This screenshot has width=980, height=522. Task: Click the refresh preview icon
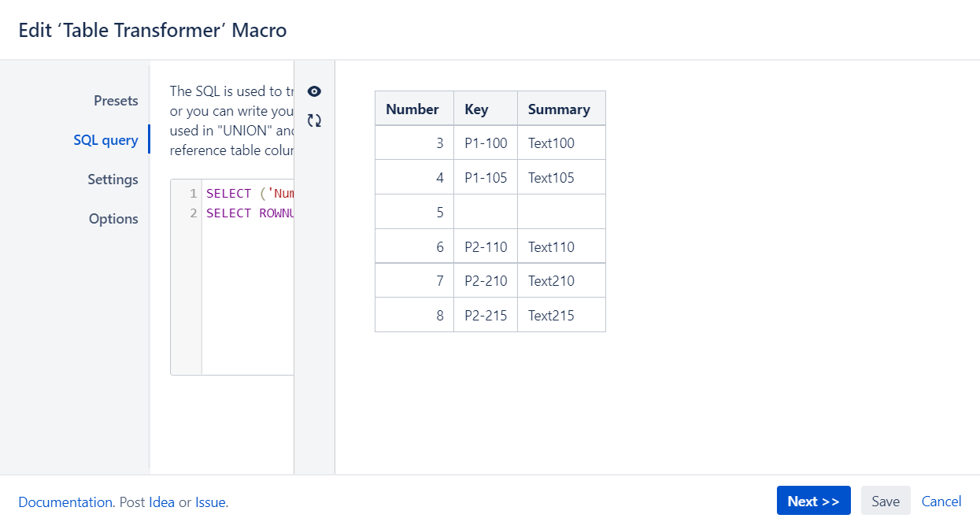(314, 120)
